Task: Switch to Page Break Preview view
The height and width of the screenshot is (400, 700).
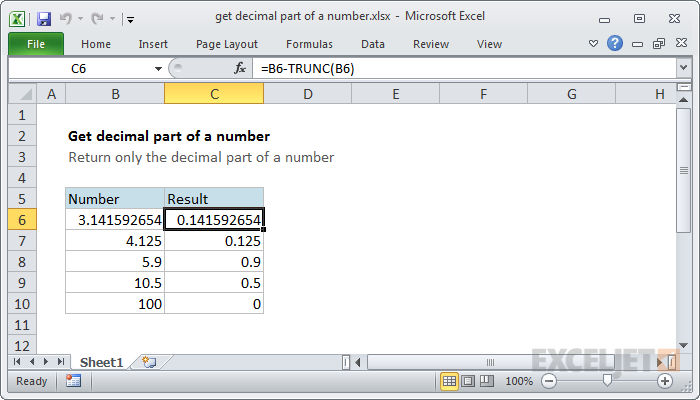Action: 487,381
